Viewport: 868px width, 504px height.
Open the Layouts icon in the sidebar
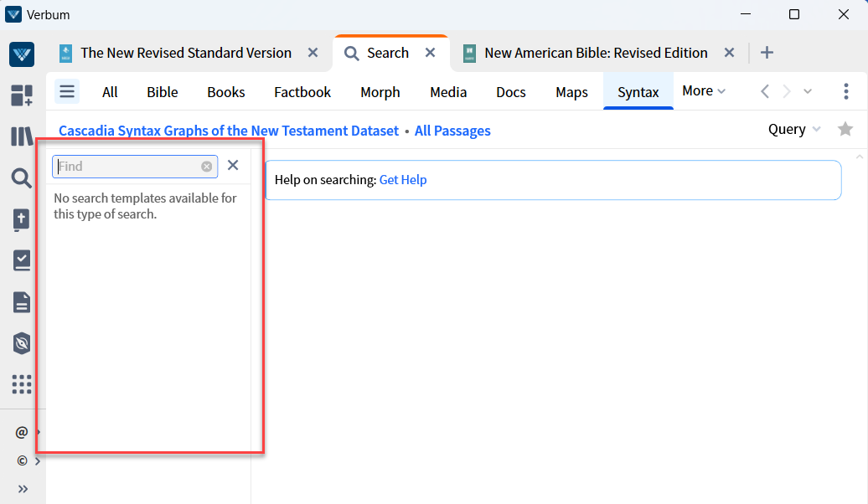pos(22,95)
